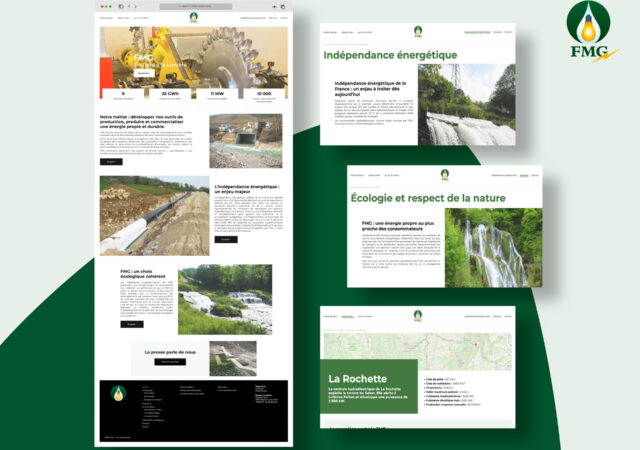Open the leftmost dropdown nav item on the Écologie page
The width and height of the screenshot is (640, 450).
click(358, 176)
